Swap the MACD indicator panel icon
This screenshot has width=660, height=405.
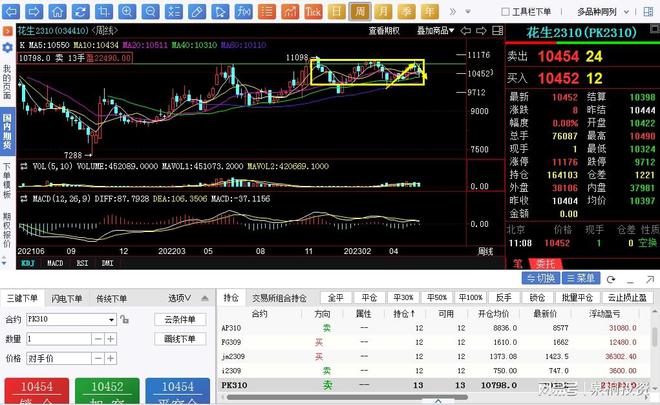(x=24, y=198)
